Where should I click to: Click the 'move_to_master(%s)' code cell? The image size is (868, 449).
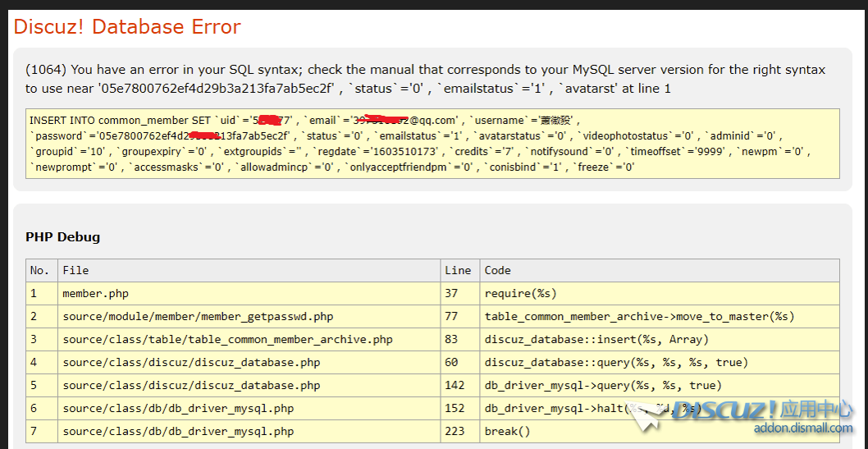pyautogui.click(x=660, y=317)
